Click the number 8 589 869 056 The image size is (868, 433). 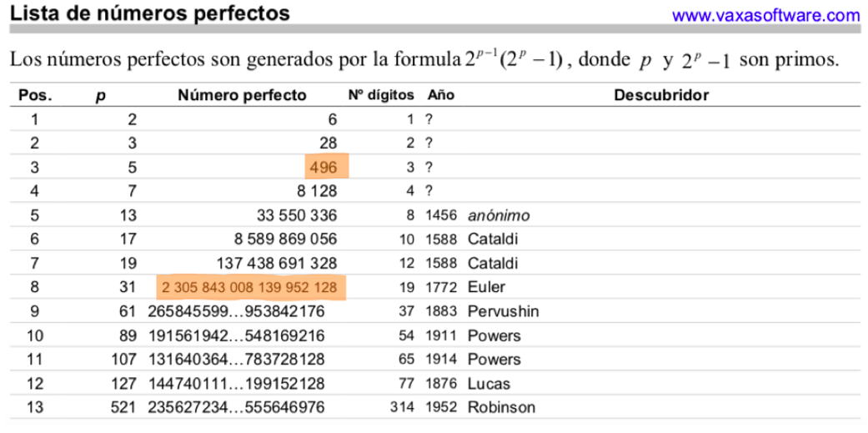point(285,239)
